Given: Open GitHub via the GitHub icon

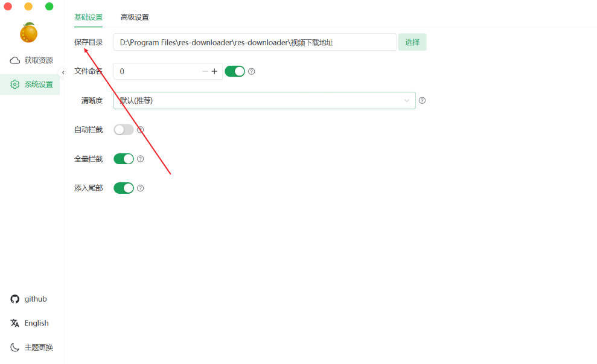Looking at the screenshot, I should pyautogui.click(x=14, y=299).
